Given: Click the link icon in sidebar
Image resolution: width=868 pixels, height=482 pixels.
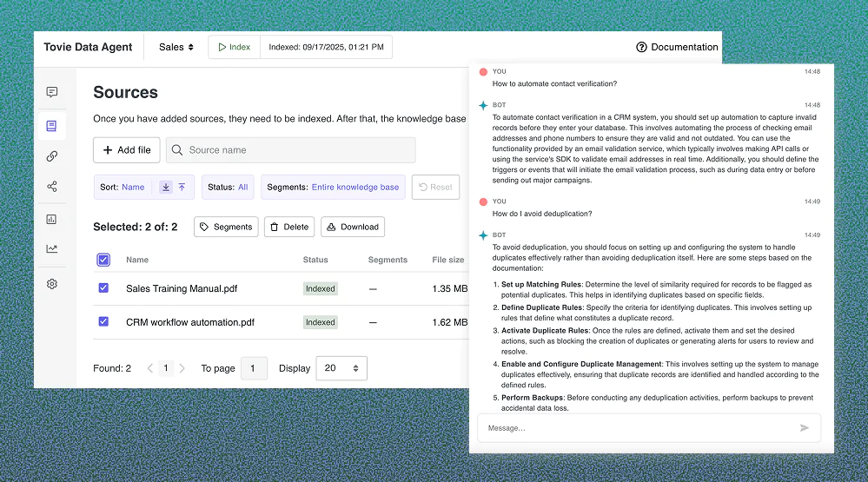Looking at the screenshot, I should pos(52,156).
